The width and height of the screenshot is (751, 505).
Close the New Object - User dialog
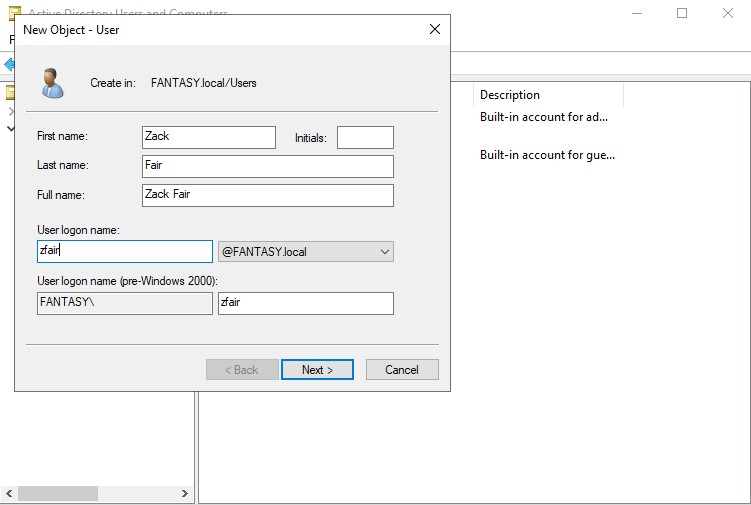(435, 29)
